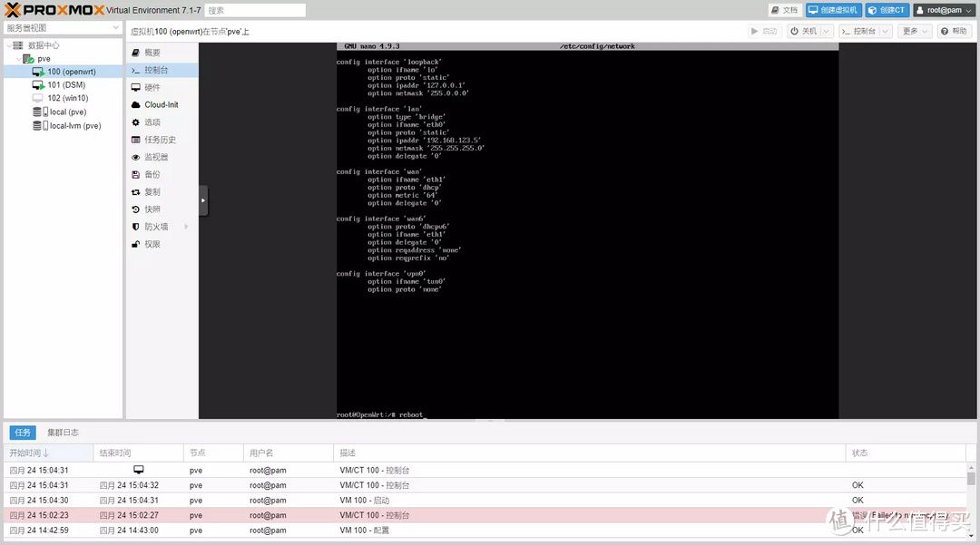Expand the noVNC side control handle
Screen dimensions: 980x545
tap(203, 200)
